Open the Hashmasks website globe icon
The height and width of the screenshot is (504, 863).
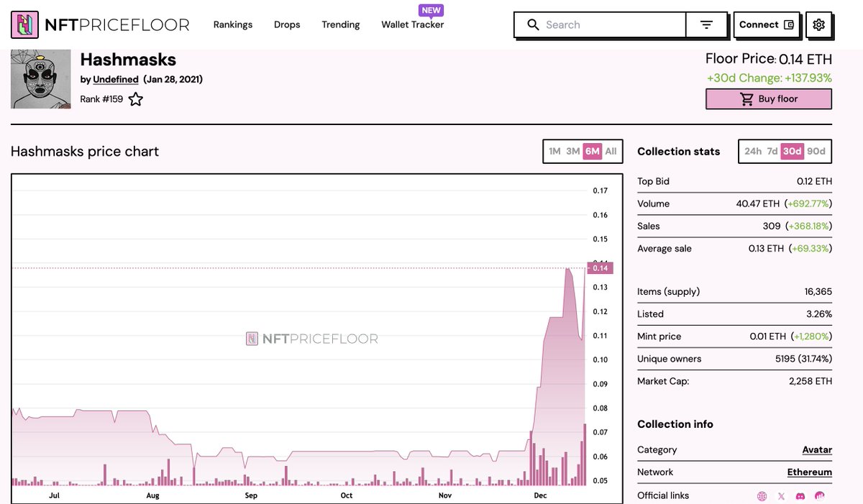point(762,496)
